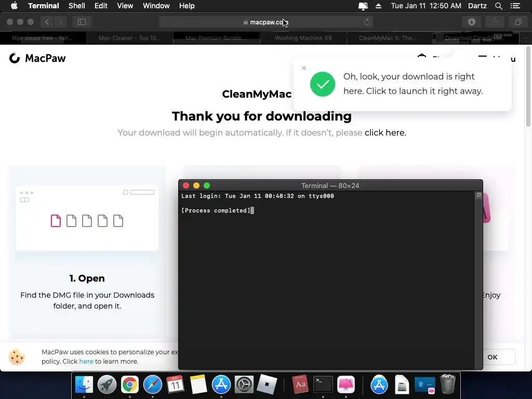The width and height of the screenshot is (532, 399).
Task: Reload the macpaw.com page
Action: pyautogui.click(x=367, y=22)
